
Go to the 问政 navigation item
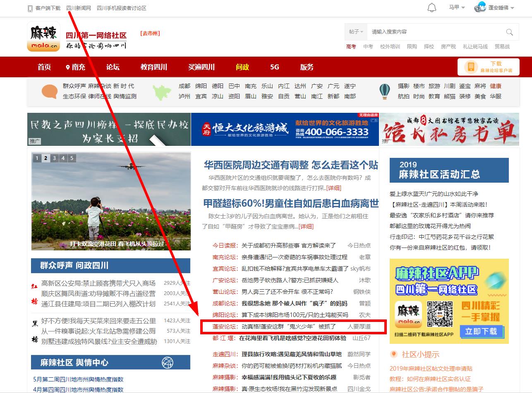click(242, 67)
